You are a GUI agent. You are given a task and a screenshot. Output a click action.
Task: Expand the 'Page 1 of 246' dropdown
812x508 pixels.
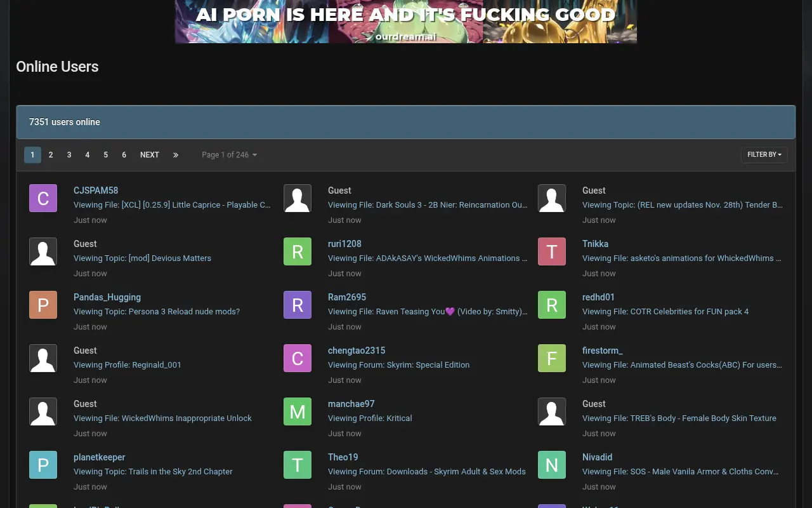[230, 155]
